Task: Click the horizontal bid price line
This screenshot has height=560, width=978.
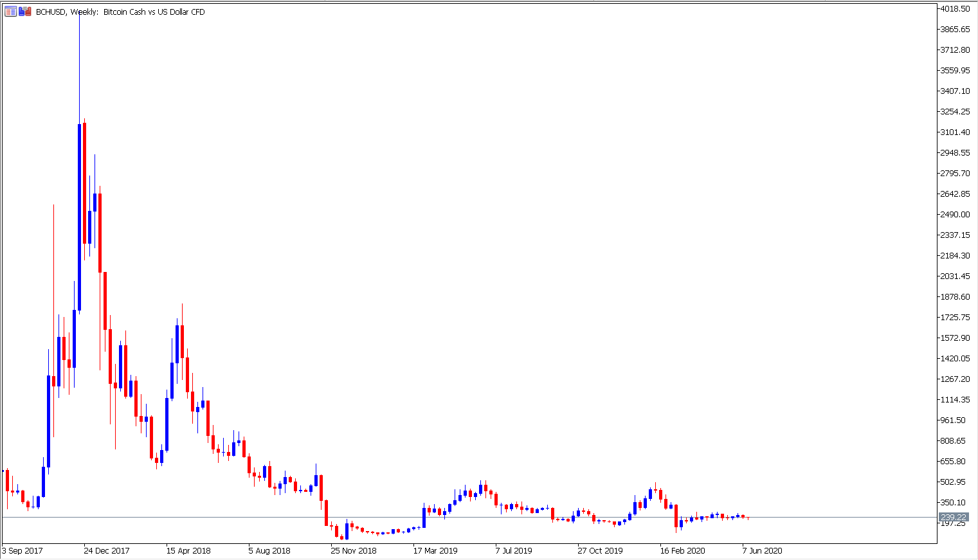Action: pos(450,517)
